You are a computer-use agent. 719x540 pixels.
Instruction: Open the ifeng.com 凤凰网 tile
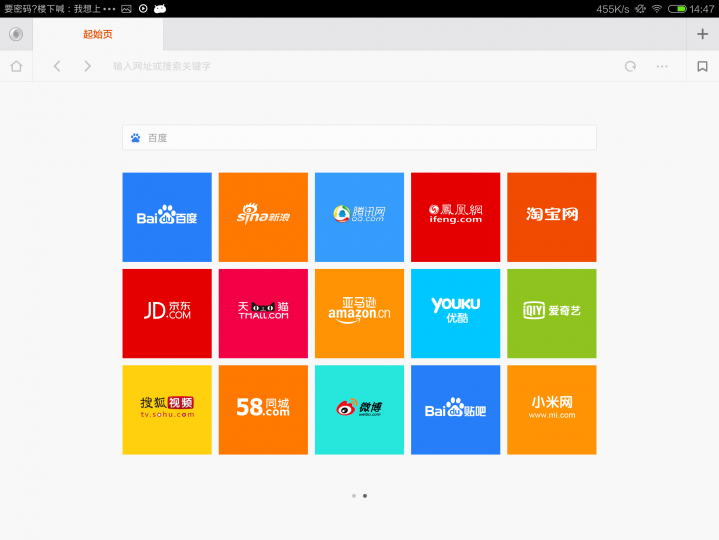[455, 217]
